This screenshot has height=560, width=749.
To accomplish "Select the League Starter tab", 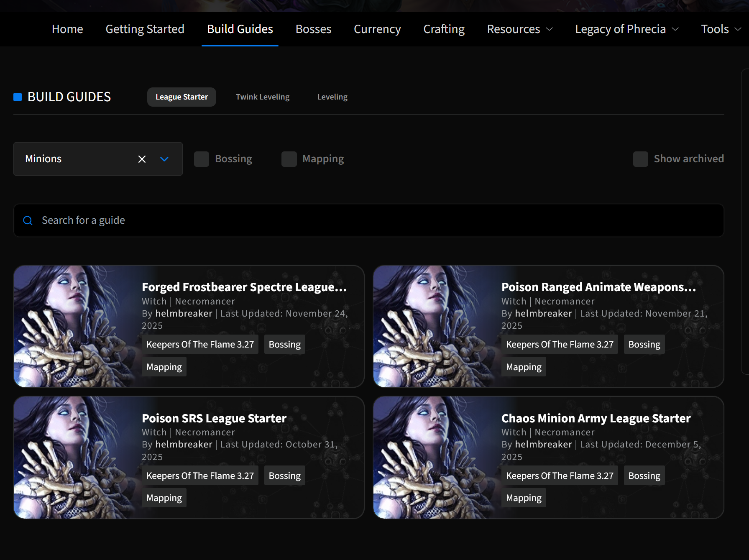I will pyautogui.click(x=181, y=97).
